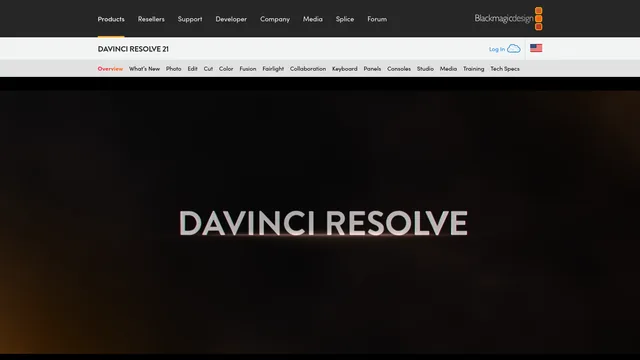Open the Media tab in product subnav
This screenshot has height=360, width=640.
(x=448, y=69)
